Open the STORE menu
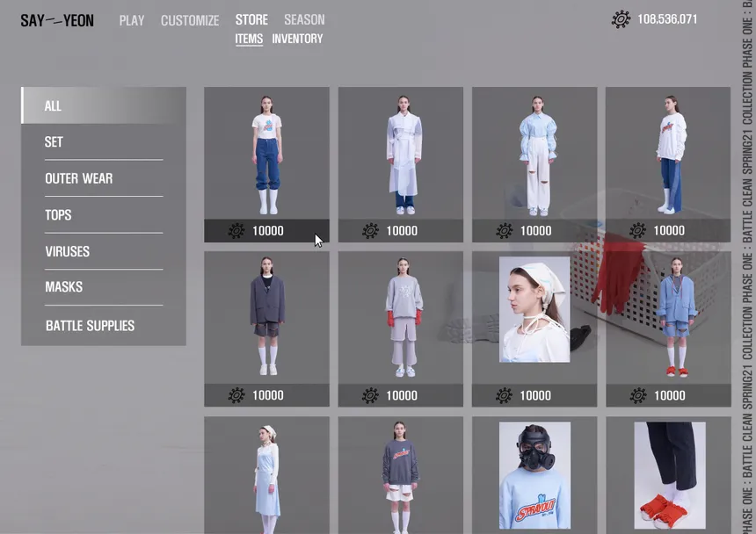756x534 pixels. pyautogui.click(x=251, y=19)
